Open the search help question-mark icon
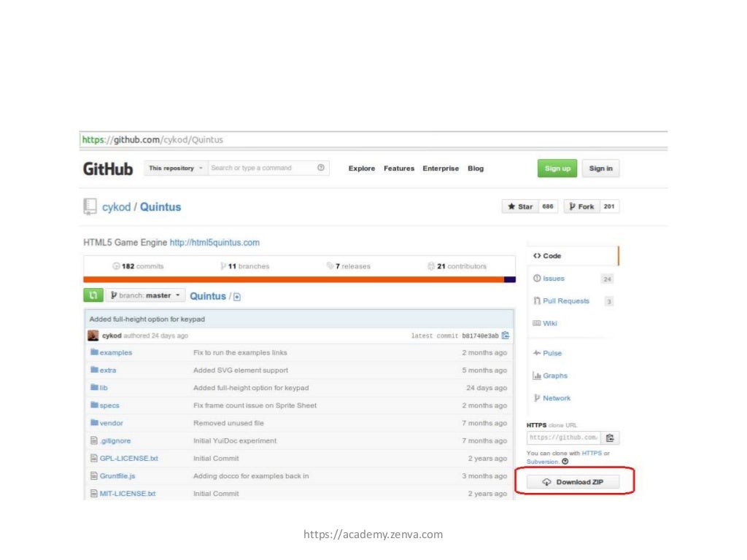The width and height of the screenshot is (747, 560). [x=321, y=168]
